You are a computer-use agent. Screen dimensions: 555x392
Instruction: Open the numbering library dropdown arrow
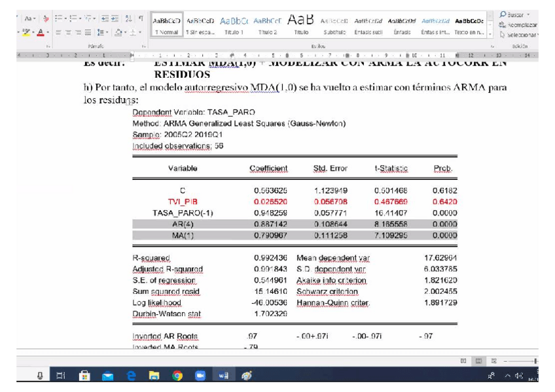click(x=80, y=18)
